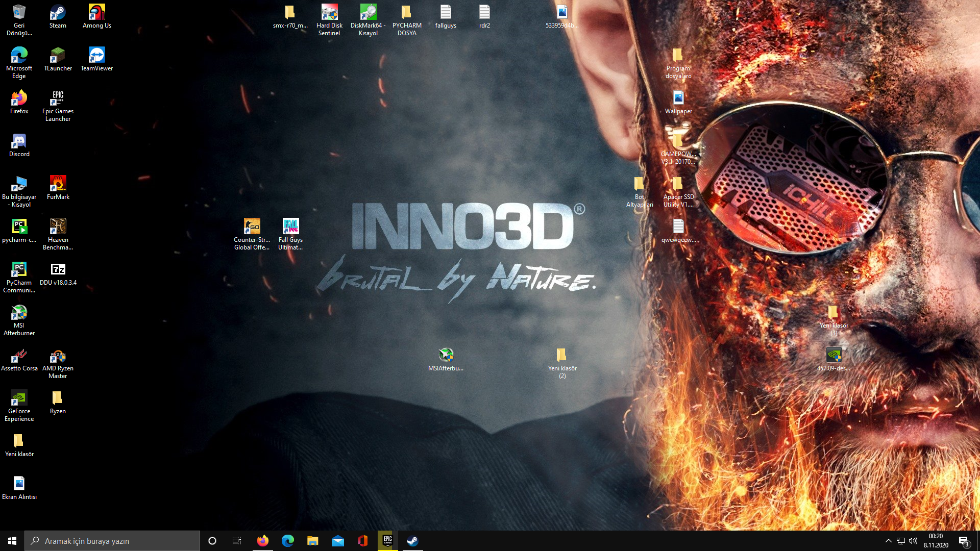
Task: Select the 457.09-des... NVIDIA installer
Action: pos(834,359)
